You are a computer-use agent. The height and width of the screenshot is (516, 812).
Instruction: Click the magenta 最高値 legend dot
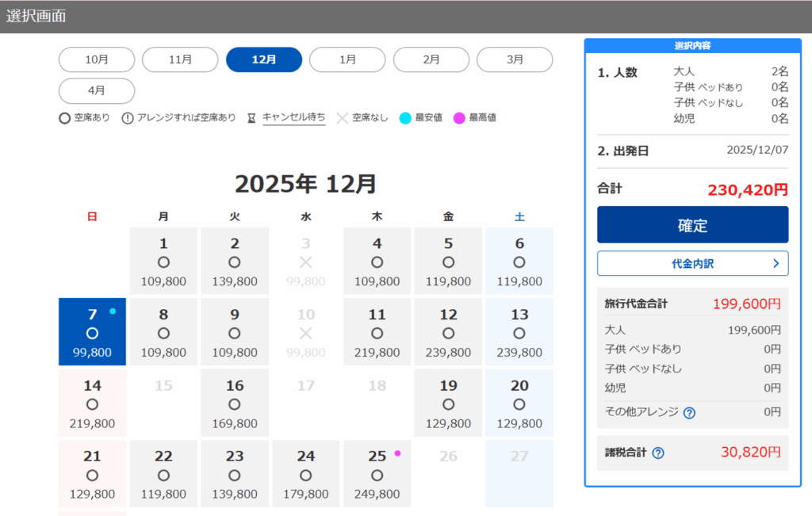click(458, 118)
